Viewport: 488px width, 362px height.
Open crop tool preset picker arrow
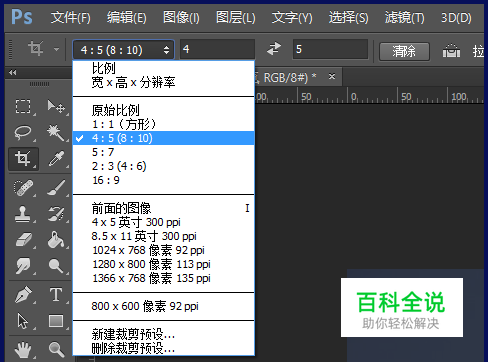coord(56,49)
